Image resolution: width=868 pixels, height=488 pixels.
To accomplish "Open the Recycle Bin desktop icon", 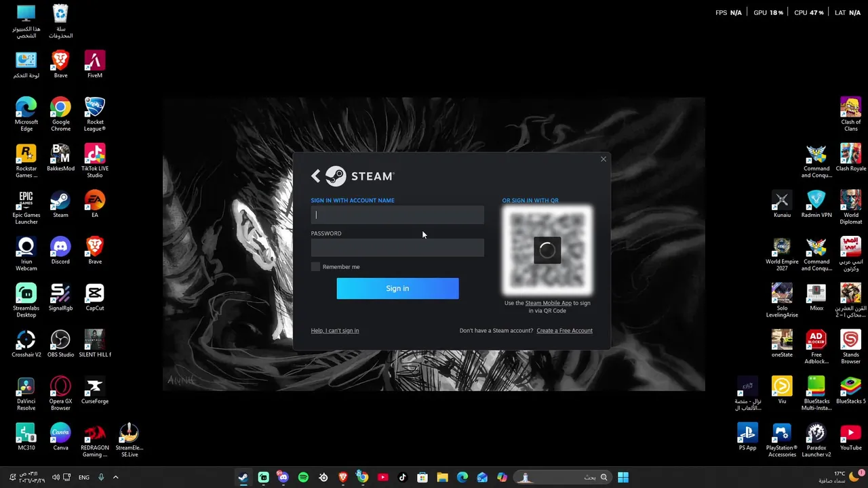I will coord(60,21).
